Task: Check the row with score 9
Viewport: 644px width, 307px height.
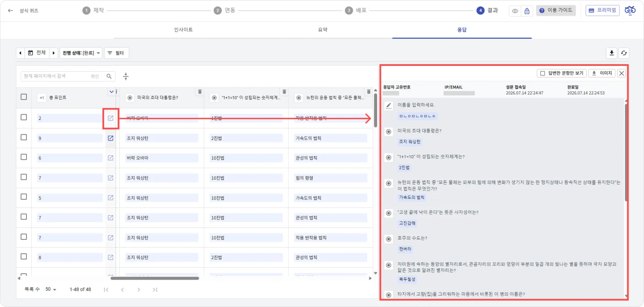Action: (24, 137)
